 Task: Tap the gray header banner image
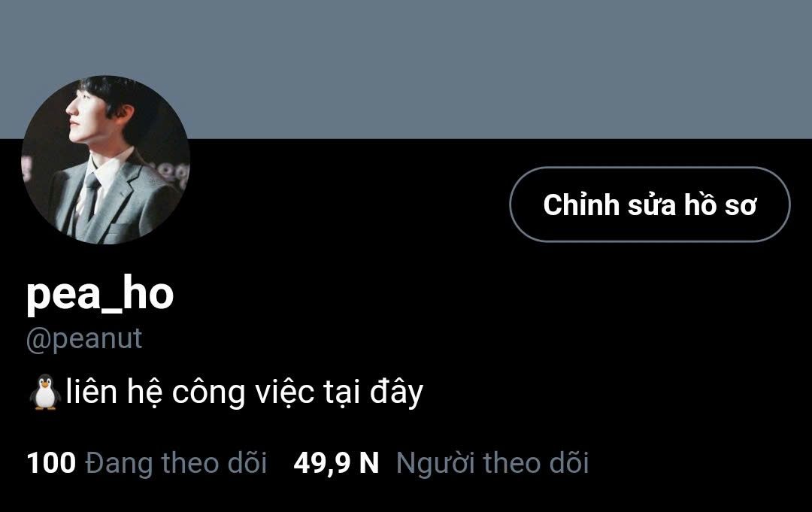click(406, 69)
